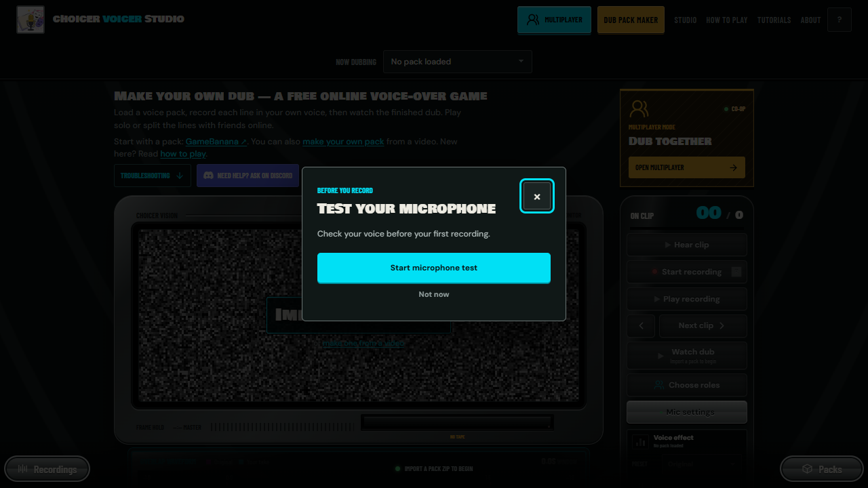Click the "Make your own dub" page heading

[x=300, y=96]
